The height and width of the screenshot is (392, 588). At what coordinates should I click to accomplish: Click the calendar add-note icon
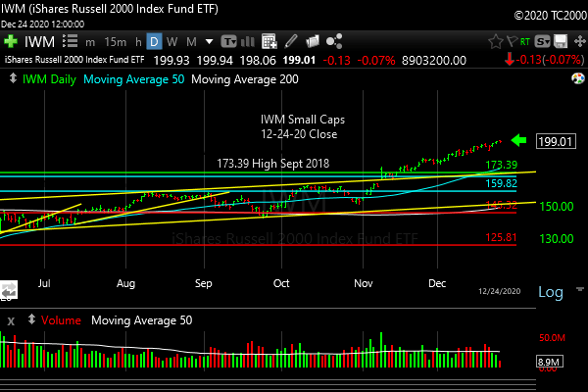click(269, 41)
